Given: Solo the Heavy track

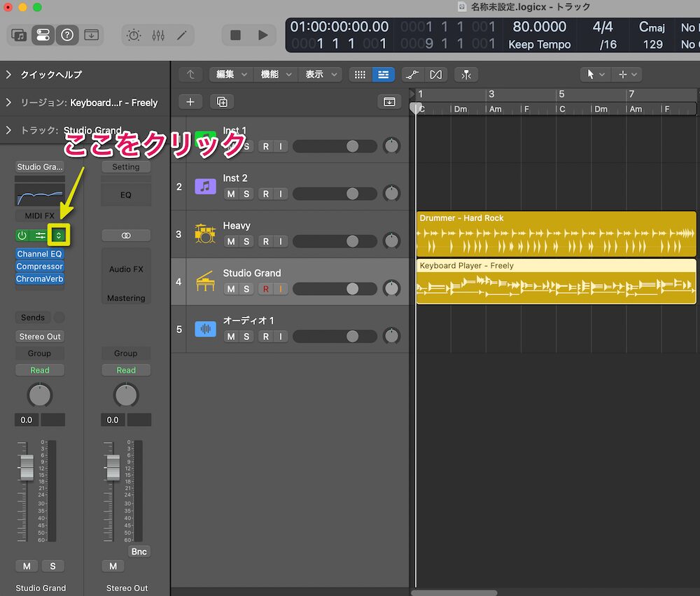Looking at the screenshot, I should point(246,241).
